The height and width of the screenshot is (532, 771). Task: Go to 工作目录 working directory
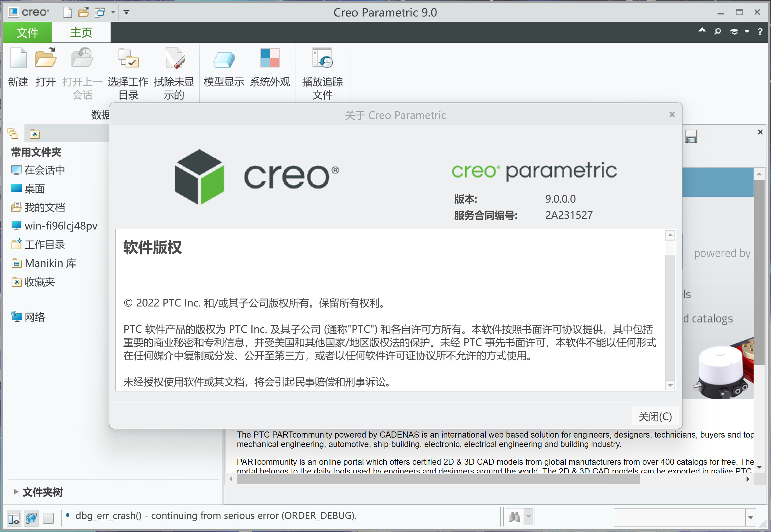(38, 245)
